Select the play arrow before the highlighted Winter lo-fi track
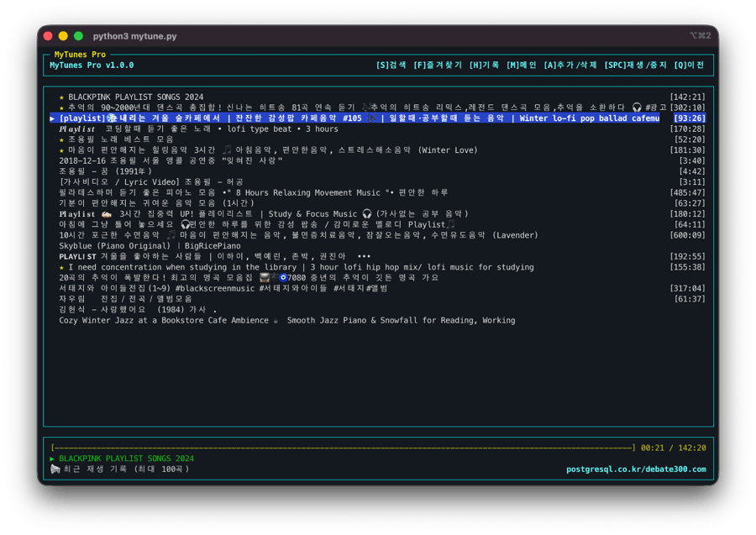This screenshot has height=535, width=756. click(52, 118)
